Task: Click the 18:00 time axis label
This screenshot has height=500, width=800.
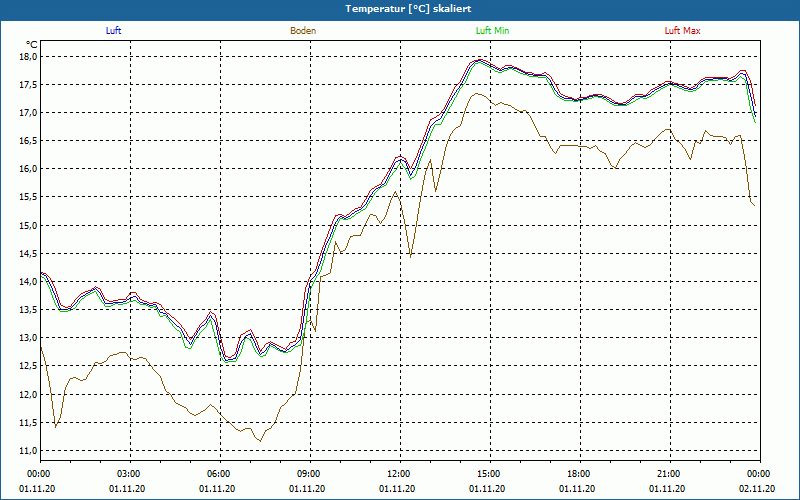Action: point(580,474)
